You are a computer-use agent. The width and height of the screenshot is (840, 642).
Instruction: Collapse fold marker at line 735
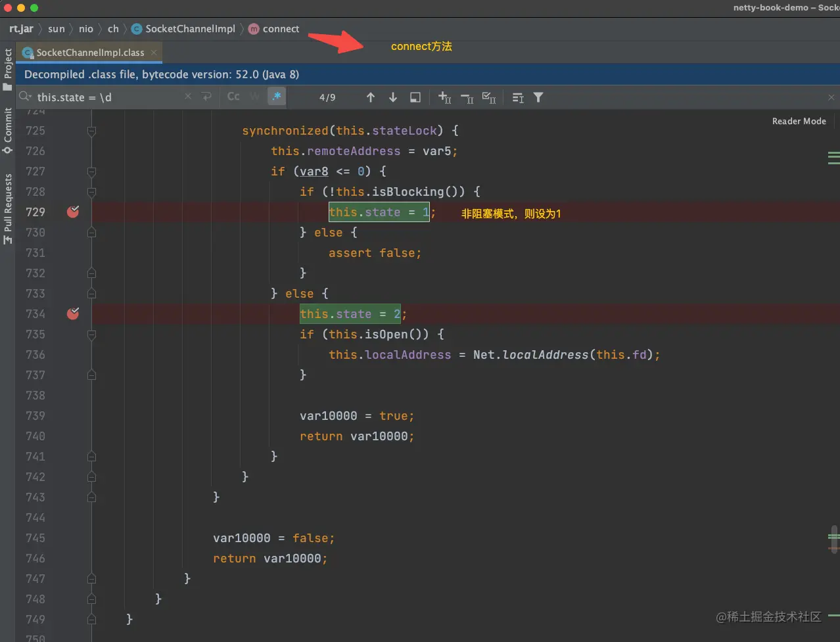click(91, 334)
